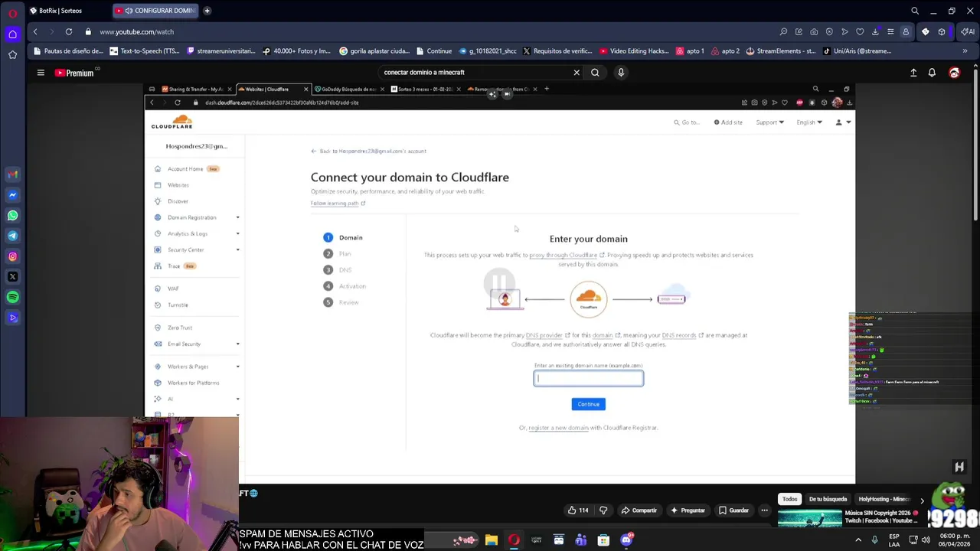Start YouTube voice search microphone
Viewport: 980px width, 551px height.
click(x=621, y=73)
